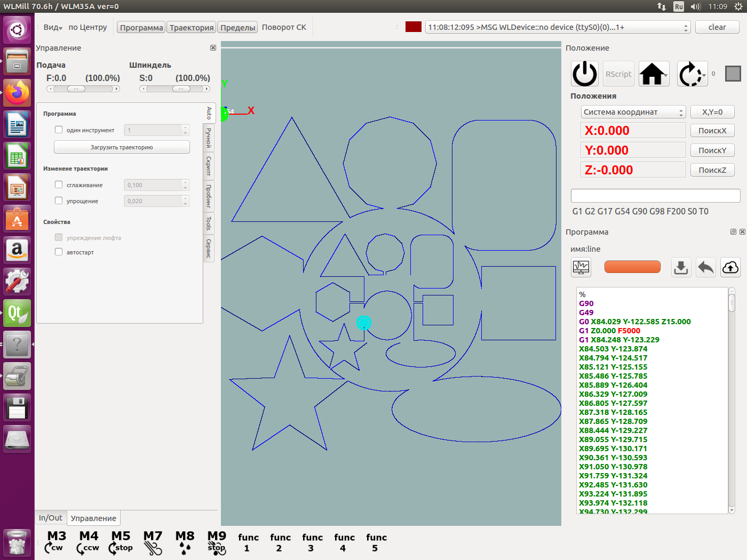
Task: Close the Управление panel
Action: (213, 48)
